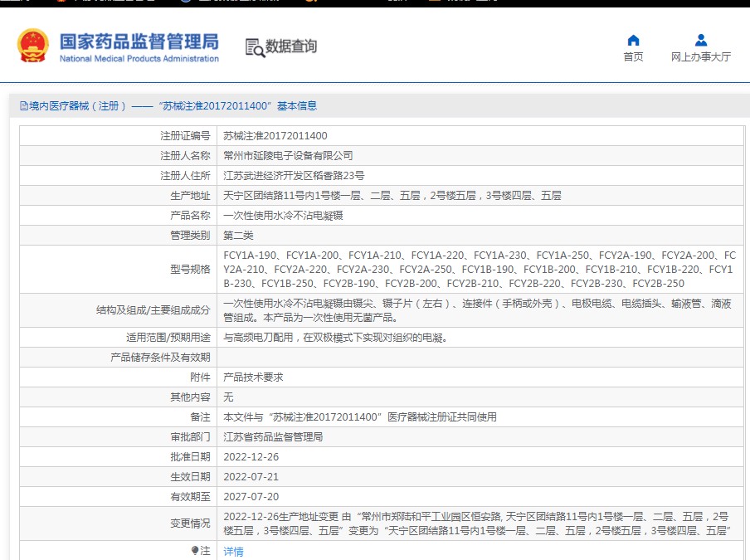The height and width of the screenshot is (560, 750).
Task: Click registration number value 苏械注准20172011400
Action: [275, 136]
